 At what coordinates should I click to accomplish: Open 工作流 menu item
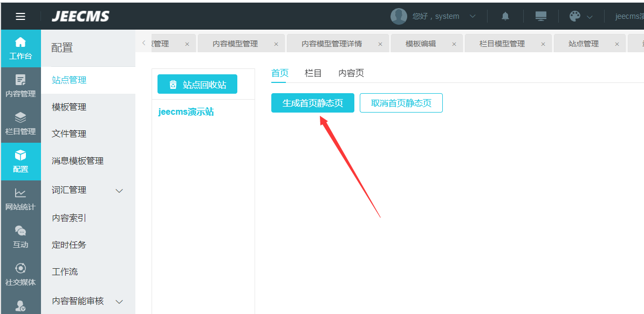[x=88, y=272]
